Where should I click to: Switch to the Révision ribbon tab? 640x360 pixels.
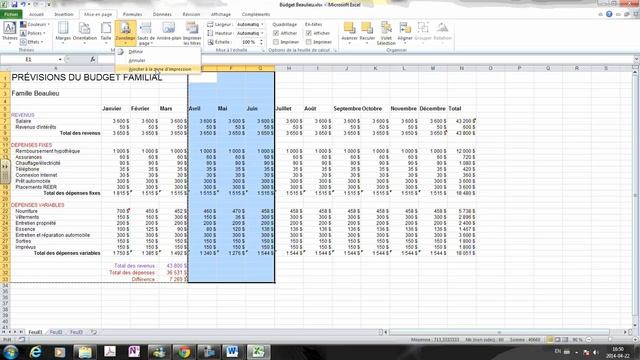[x=191, y=14]
